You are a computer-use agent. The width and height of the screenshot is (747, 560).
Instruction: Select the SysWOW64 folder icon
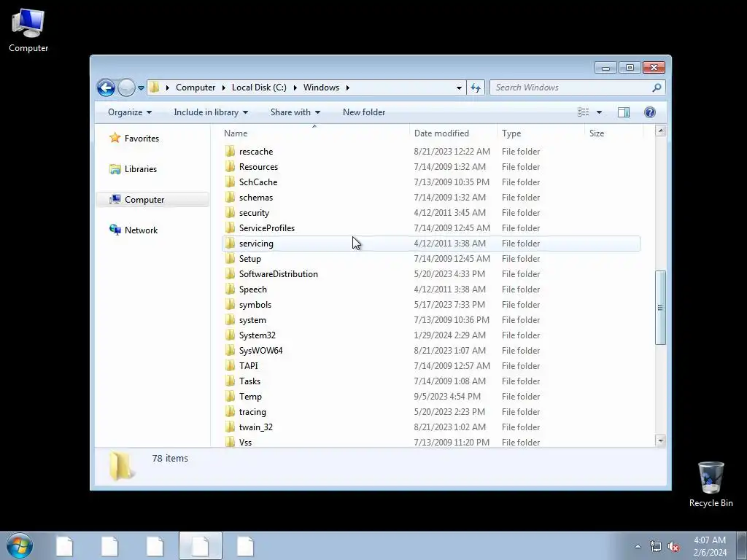[230, 351]
